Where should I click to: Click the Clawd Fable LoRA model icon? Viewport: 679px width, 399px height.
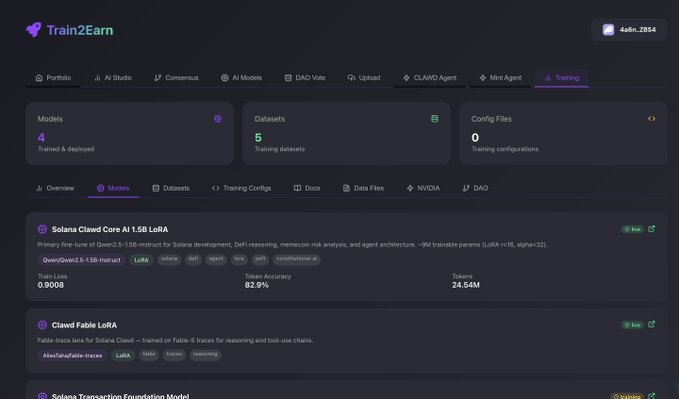42,325
